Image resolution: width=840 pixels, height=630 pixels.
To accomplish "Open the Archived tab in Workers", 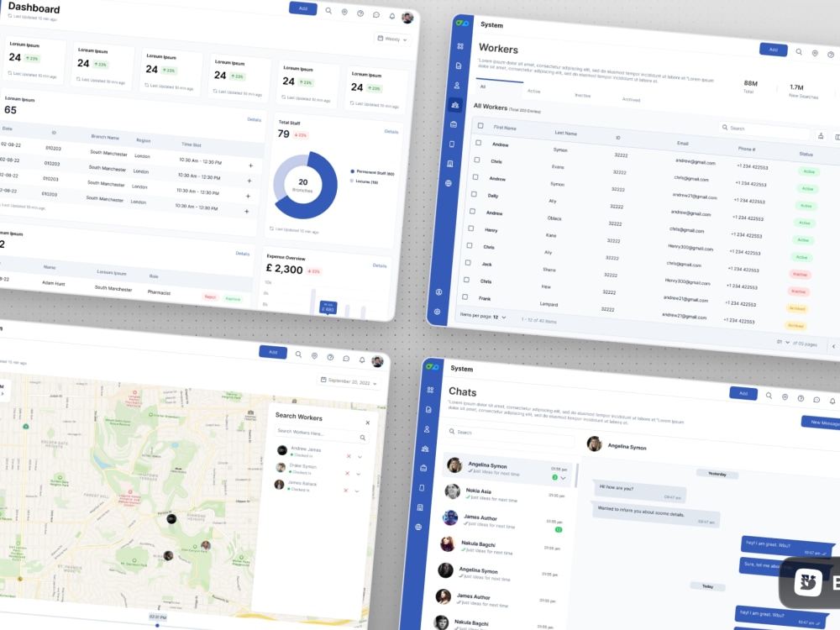I will (x=632, y=100).
